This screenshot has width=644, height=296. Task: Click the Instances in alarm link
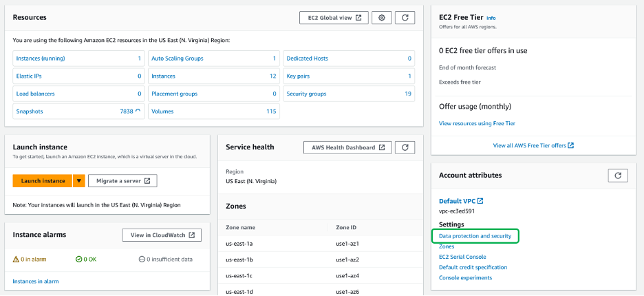coord(36,281)
